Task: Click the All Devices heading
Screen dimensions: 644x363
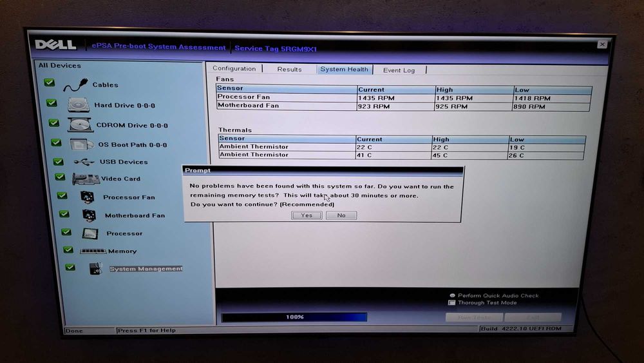Action: pos(59,65)
